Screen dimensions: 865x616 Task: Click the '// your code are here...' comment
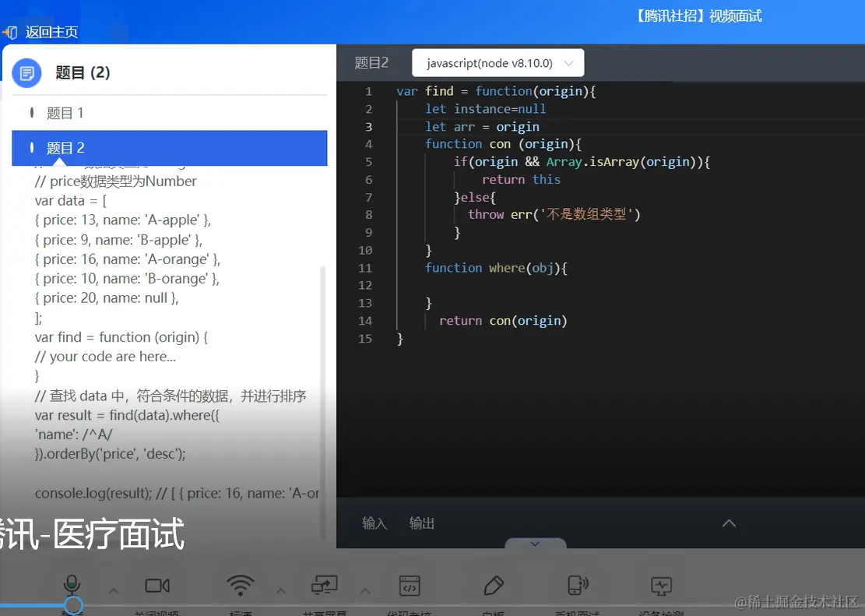(105, 357)
